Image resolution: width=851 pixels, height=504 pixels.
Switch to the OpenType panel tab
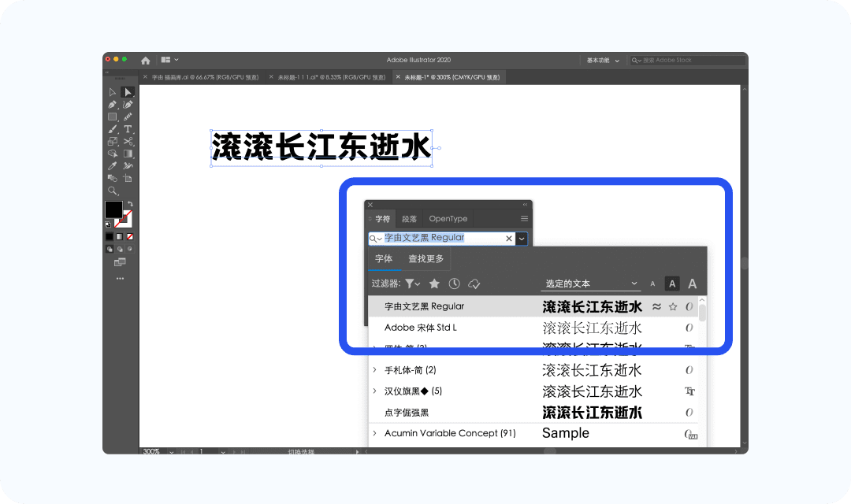[448, 219]
